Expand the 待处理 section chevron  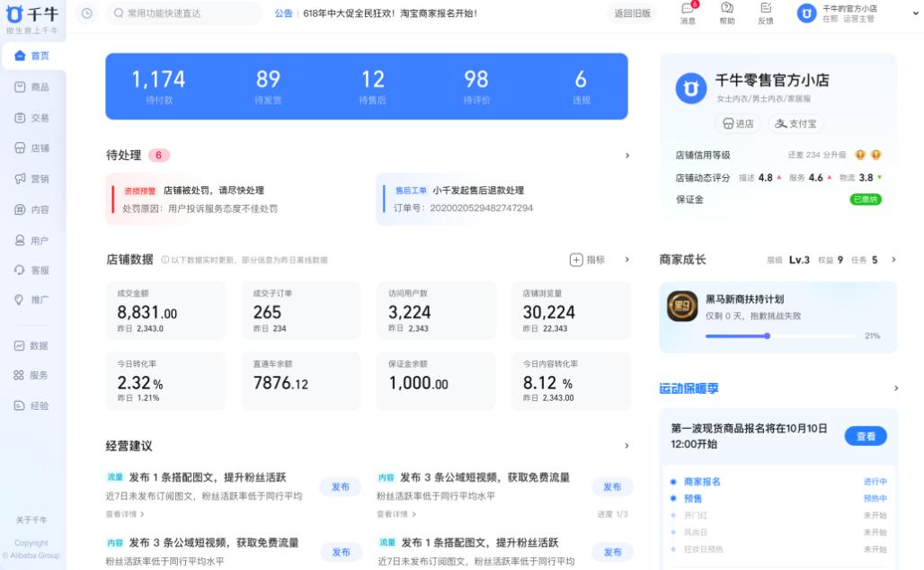coord(627,156)
